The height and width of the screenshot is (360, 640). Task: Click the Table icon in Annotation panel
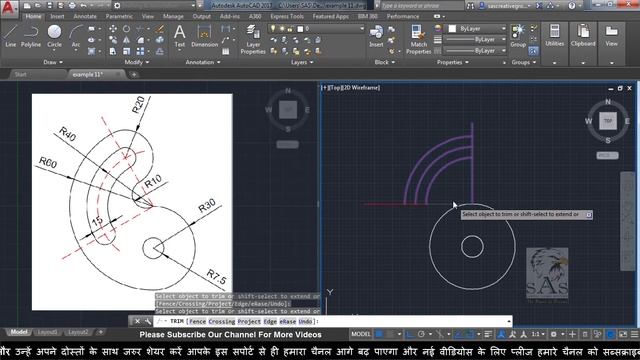click(x=226, y=51)
